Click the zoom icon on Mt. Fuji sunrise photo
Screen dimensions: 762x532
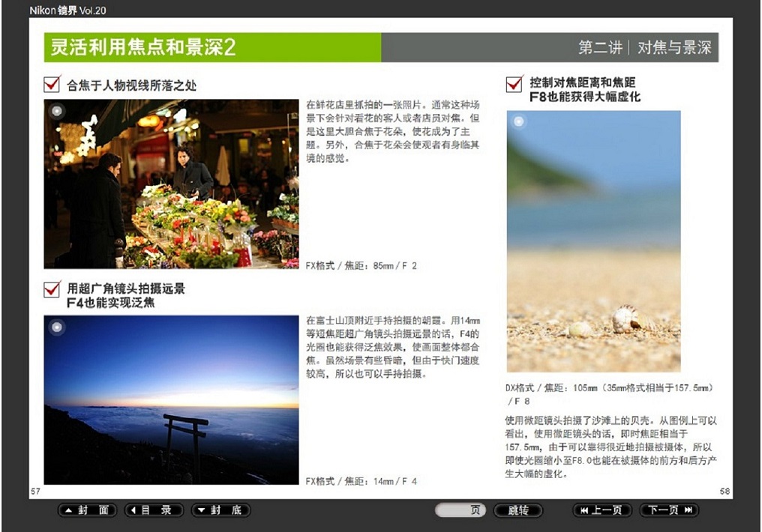pyautogui.click(x=57, y=327)
